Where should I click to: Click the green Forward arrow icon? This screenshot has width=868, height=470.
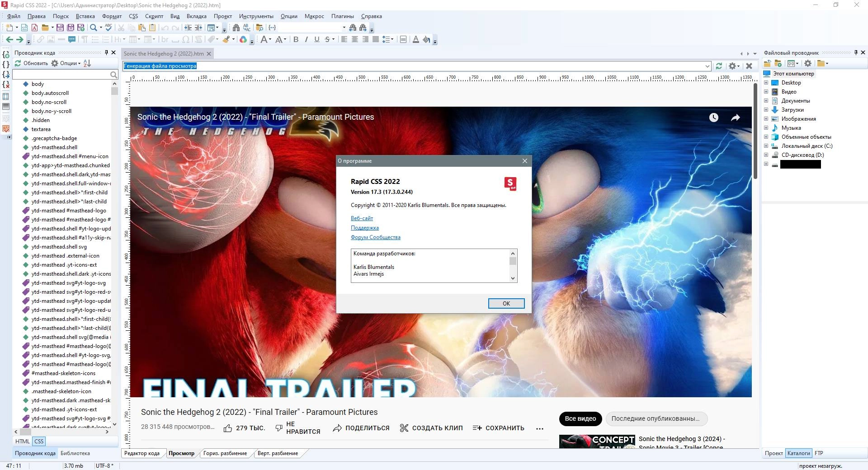pyautogui.click(x=19, y=39)
